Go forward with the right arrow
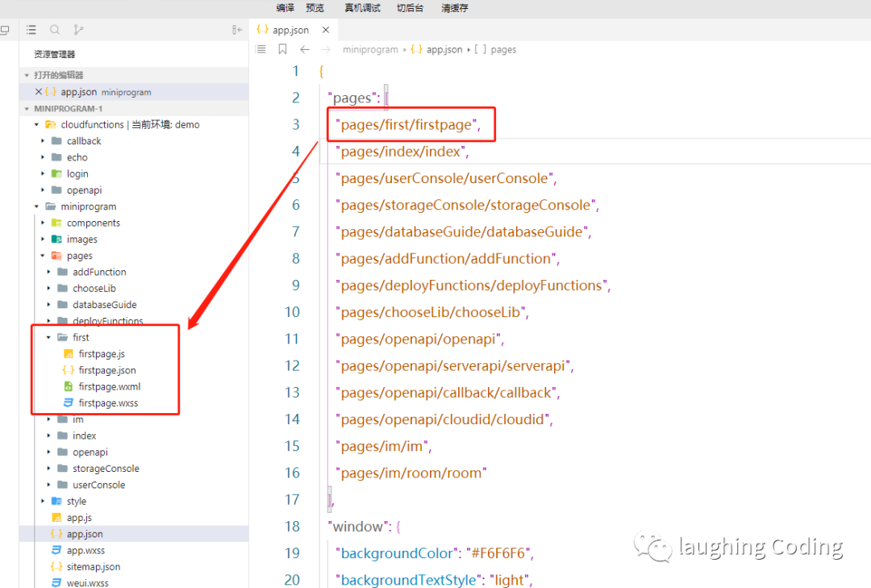The image size is (871, 588). (326, 49)
